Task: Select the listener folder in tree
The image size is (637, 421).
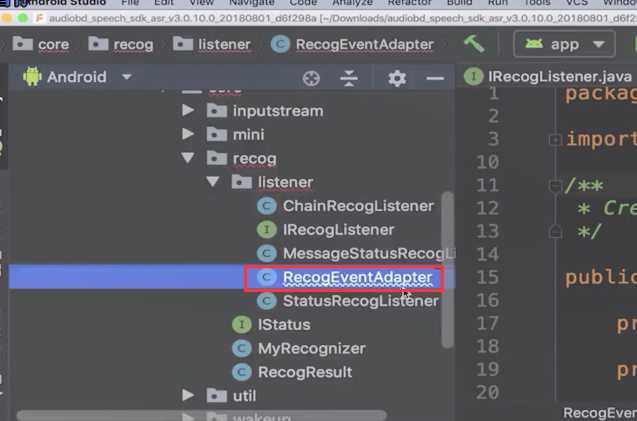Action: coord(285,182)
